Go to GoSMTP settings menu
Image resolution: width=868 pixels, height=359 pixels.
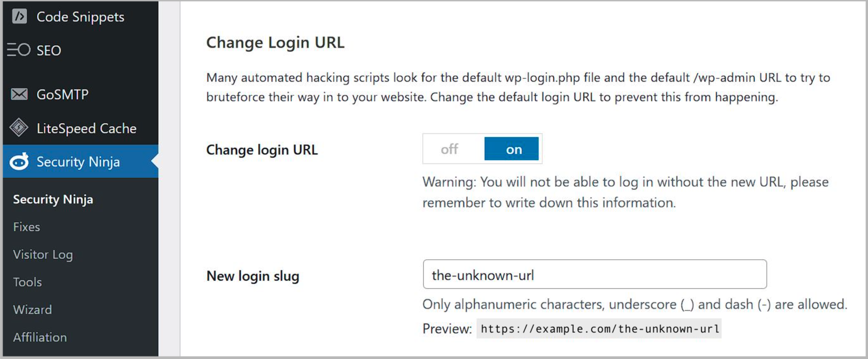point(62,94)
